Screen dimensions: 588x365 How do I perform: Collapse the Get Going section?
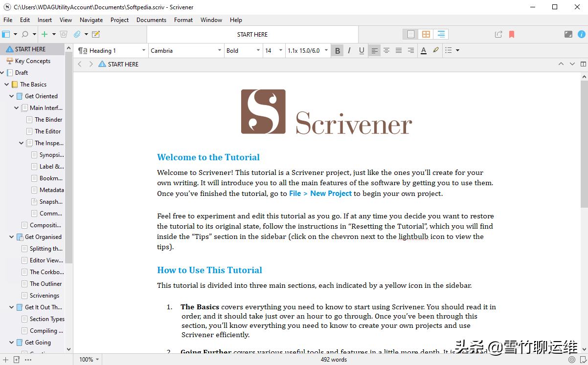click(x=12, y=343)
